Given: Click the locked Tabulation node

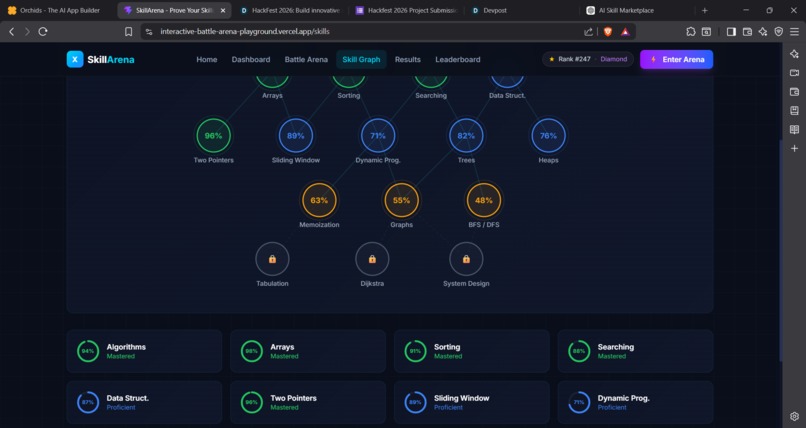Looking at the screenshot, I should [x=272, y=259].
